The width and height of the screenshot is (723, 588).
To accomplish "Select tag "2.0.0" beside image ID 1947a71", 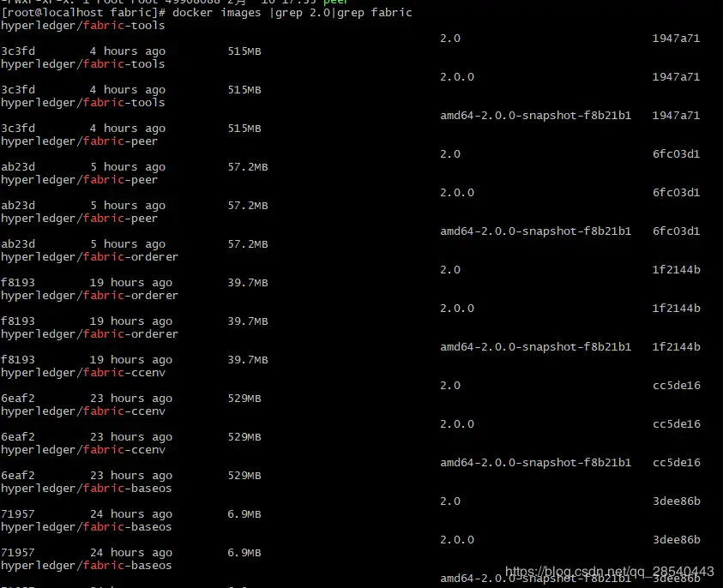I will click(x=457, y=77).
